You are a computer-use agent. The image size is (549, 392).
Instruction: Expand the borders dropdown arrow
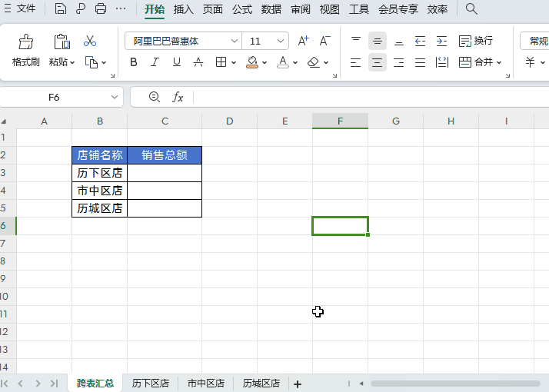[x=234, y=63]
